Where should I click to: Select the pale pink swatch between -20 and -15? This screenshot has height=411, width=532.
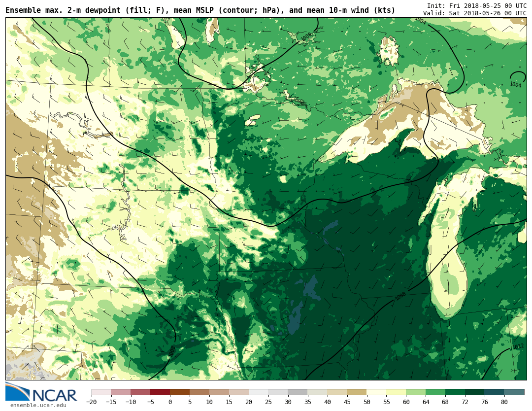pyautogui.click(x=101, y=392)
